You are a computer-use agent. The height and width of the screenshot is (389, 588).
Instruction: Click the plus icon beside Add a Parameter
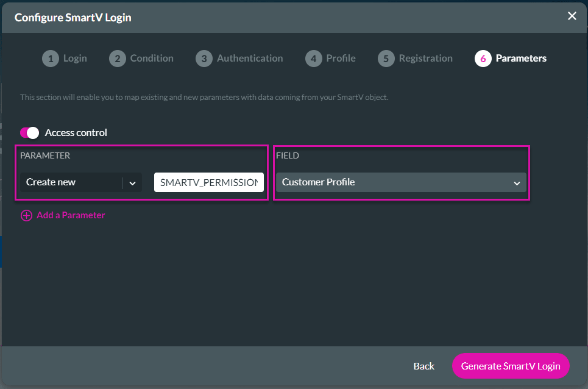(26, 215)
